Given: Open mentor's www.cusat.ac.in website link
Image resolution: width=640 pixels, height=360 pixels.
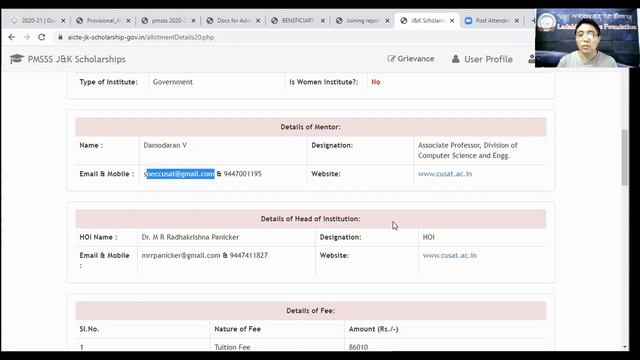Looking at the screenshot, I should [445, 174].
